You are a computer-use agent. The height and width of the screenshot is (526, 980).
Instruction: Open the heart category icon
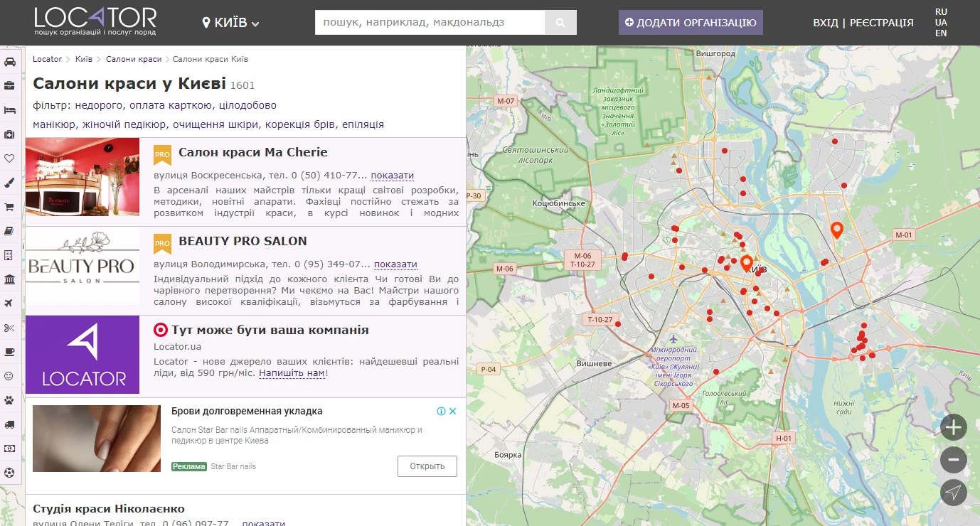(9, 159)
